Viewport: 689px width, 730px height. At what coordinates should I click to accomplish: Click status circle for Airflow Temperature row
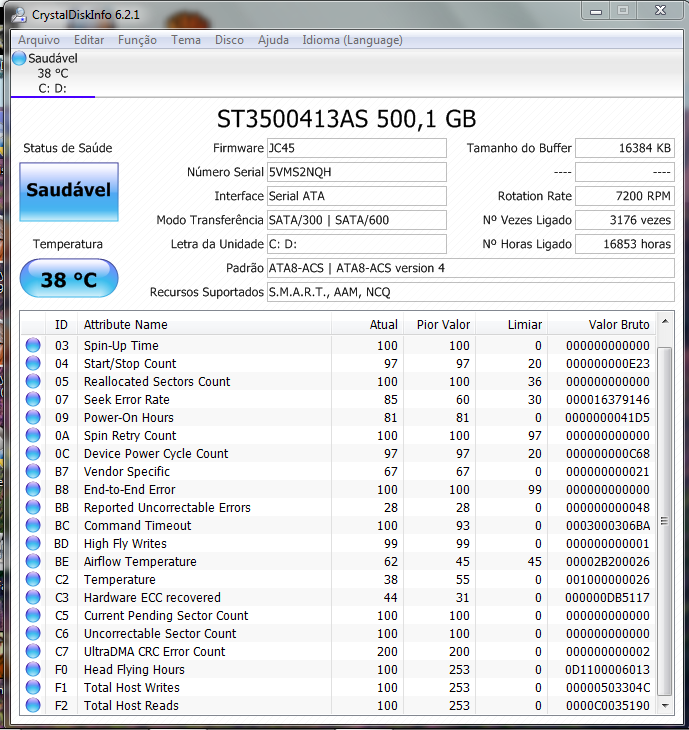(x=33, y=561)
